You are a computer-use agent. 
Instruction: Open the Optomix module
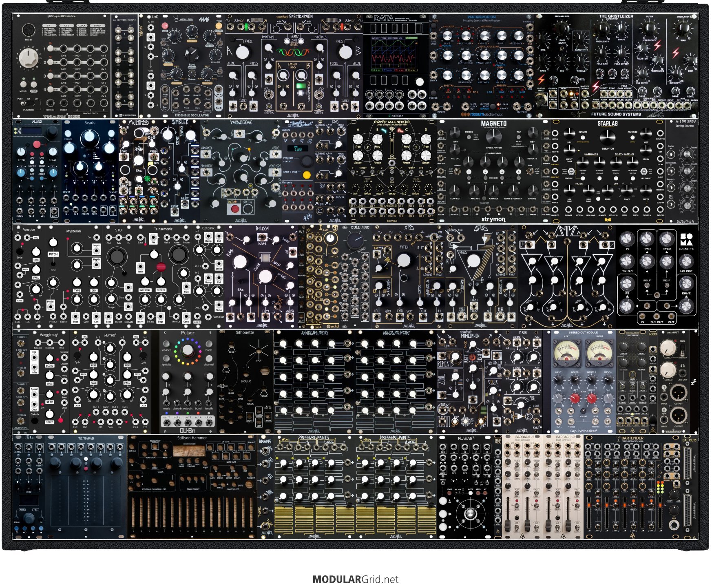click(208, 276)
